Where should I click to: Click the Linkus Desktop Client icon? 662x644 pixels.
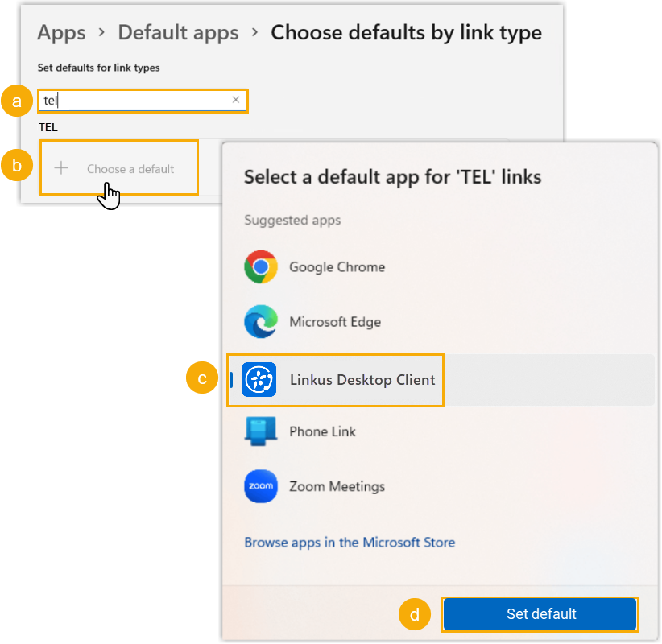(259, 380)
